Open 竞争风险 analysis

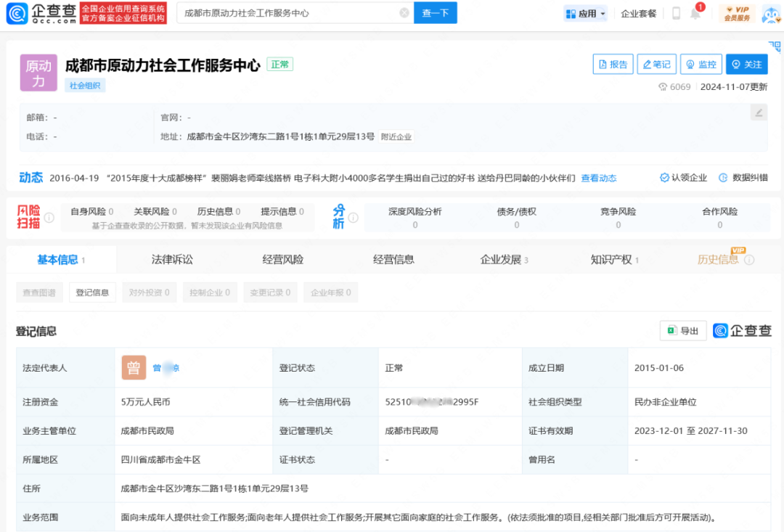[618, 218]
